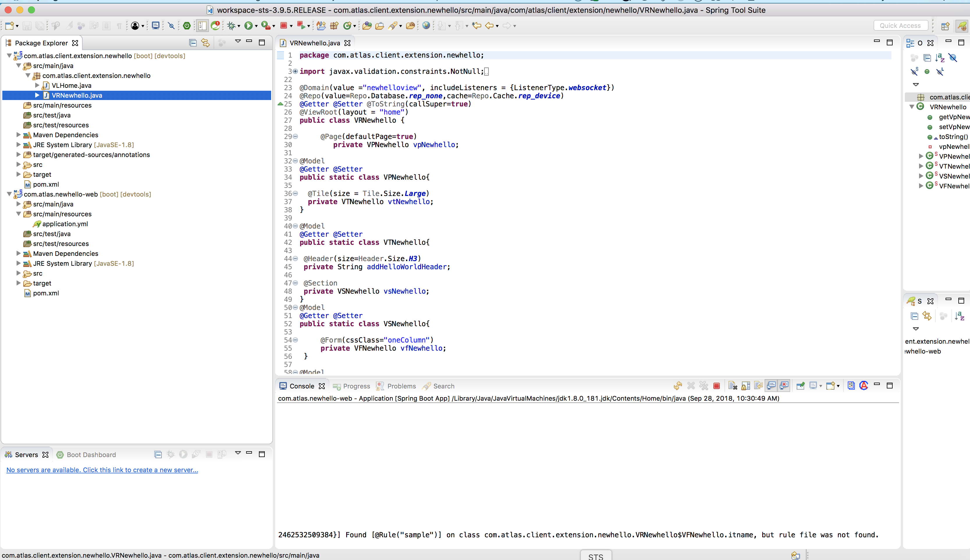Click the create a new server link
The width and height of the screenshot is (970, 560).
pos(102,470)
